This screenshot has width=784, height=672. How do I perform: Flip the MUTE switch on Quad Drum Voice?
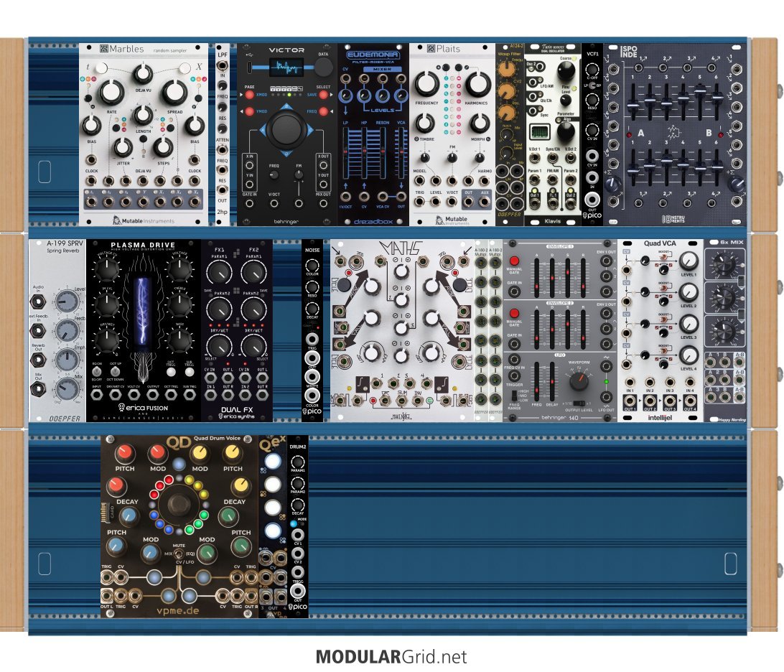(x=178, y=554)
